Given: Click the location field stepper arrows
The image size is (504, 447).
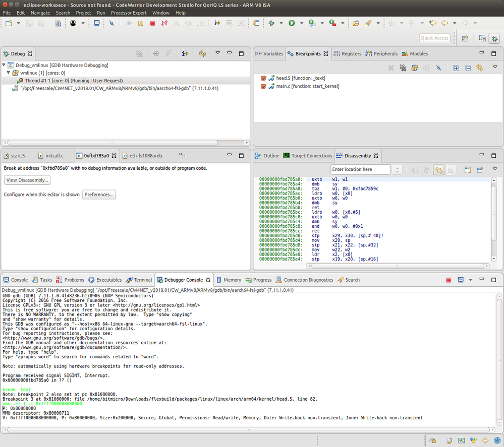Looking at the screenshot, I should (x=397, y=169).
